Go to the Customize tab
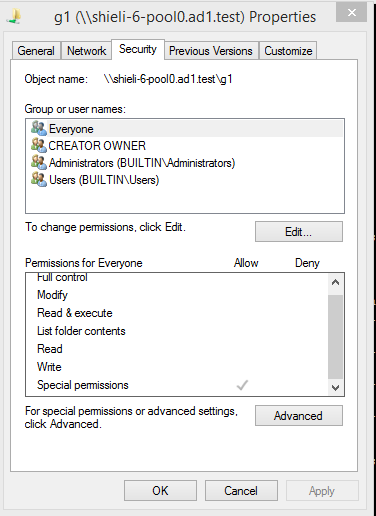Viewport: 376px width, 516px height. (288, 51)
